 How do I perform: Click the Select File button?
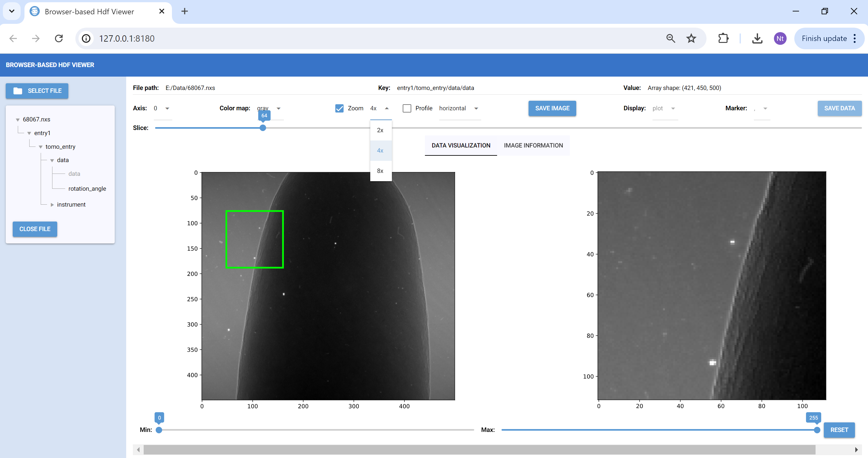click(x=37, y=91)
